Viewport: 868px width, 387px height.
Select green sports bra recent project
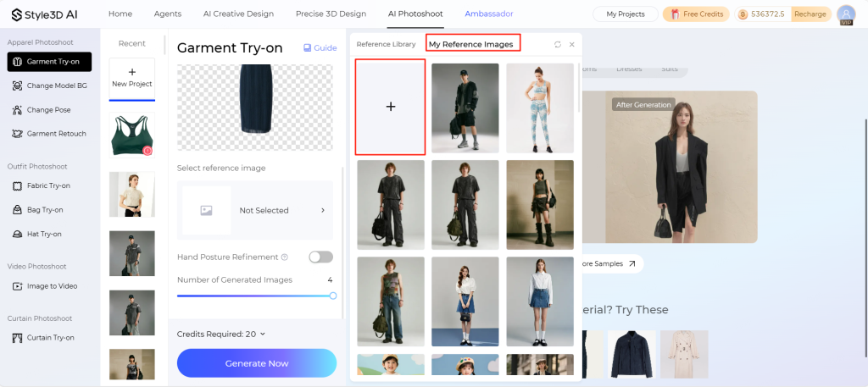131,136
